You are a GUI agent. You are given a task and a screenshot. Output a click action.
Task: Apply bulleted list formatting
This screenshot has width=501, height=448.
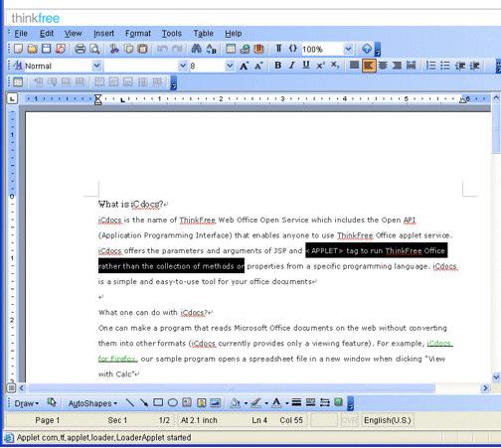445,66
